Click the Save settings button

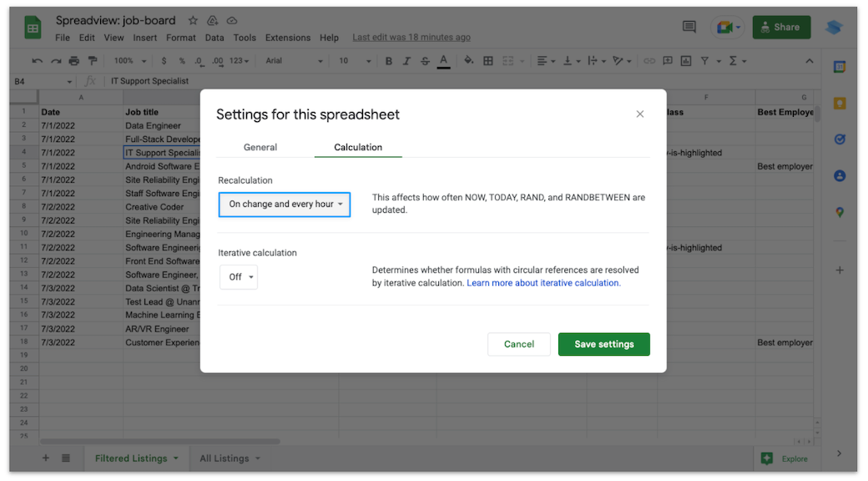603,343
